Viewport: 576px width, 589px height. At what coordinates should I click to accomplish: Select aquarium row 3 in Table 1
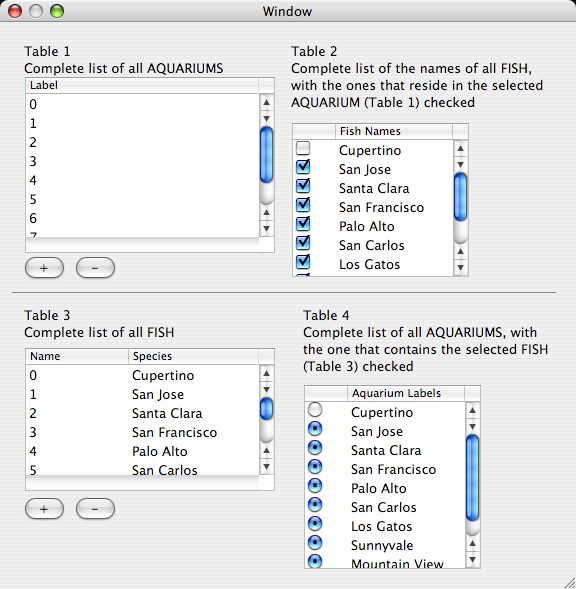tap(142, 161)
